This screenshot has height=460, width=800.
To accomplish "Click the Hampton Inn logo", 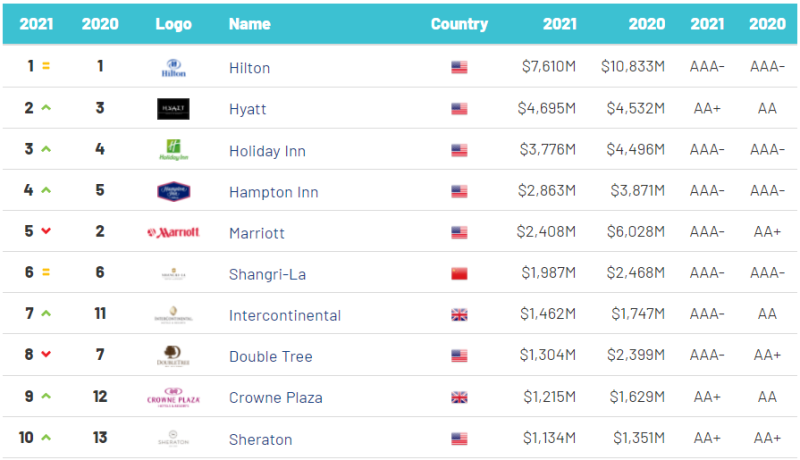I will (173, 191).
